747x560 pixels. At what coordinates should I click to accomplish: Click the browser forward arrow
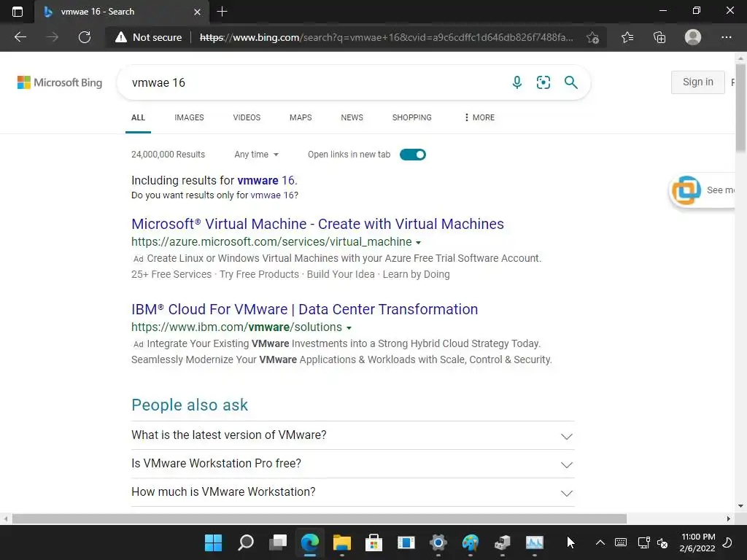coord(53,37)
